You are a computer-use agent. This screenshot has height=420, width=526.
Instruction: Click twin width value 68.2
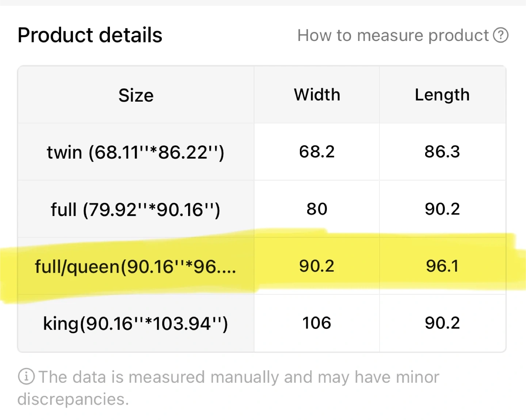pyautogui.click(x=317, y=152)
